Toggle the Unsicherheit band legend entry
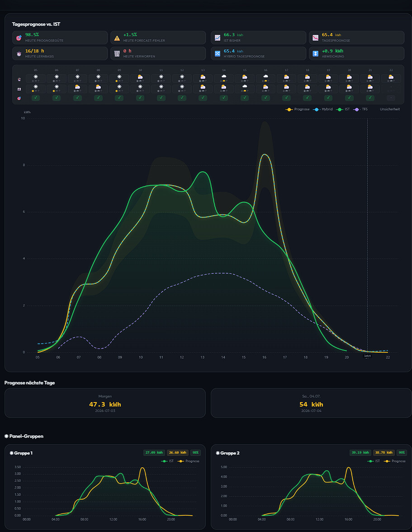 coord(390,109)
